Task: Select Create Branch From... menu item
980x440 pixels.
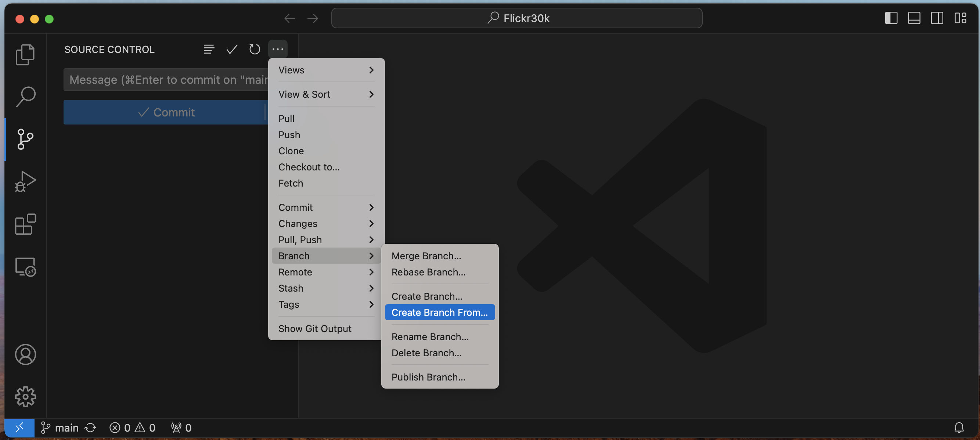Action: [439, 312]
